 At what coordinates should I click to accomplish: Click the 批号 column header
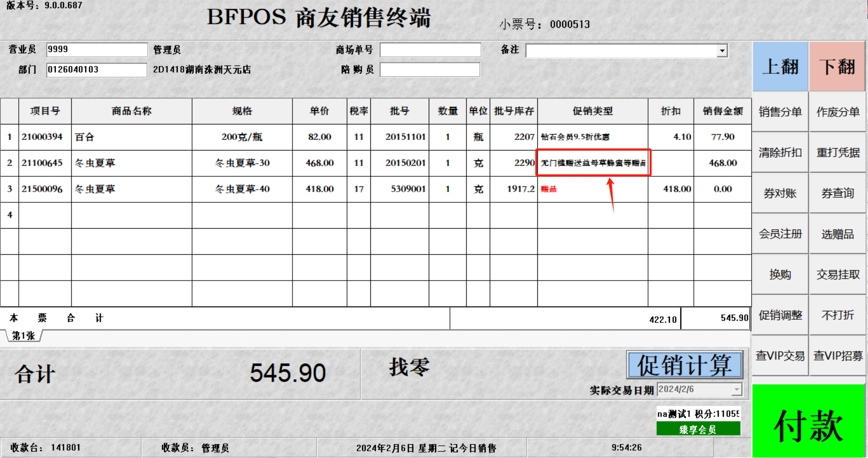click(400, 111)
